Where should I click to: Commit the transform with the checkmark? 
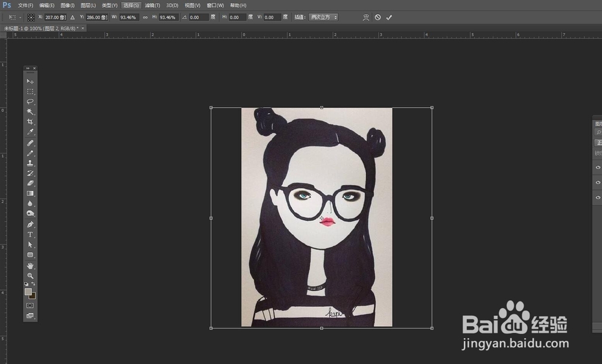point(389,17)
